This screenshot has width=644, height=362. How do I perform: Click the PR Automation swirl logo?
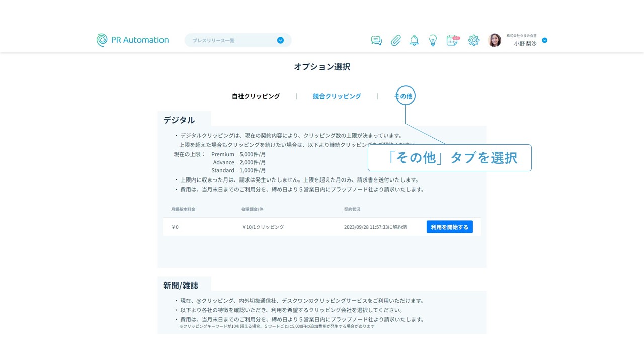[102, 40]
